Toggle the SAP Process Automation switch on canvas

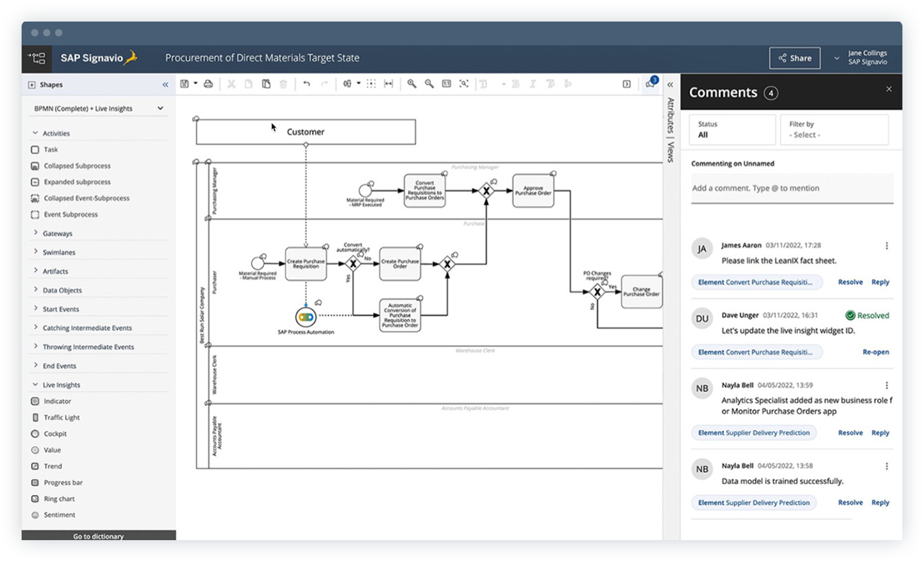[304, 316]
